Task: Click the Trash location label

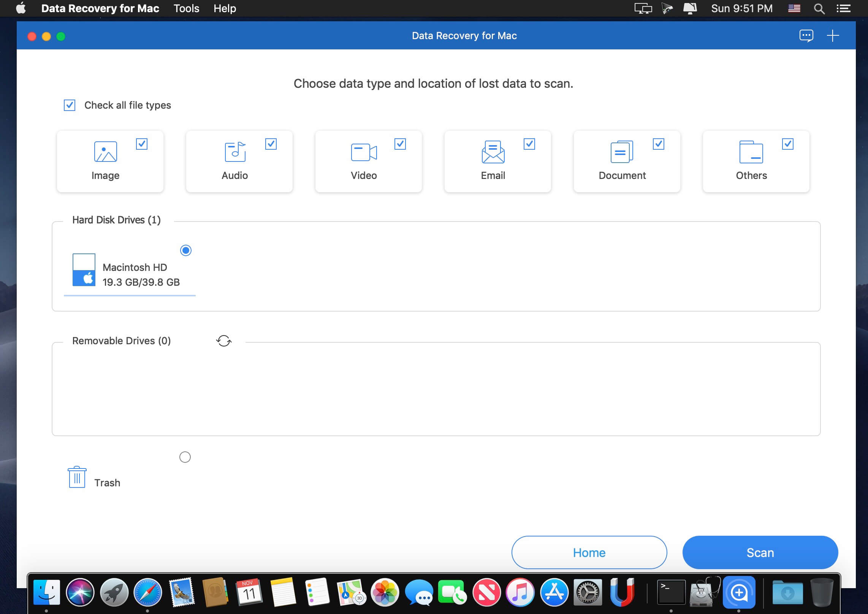Action: tap(107, 483)
